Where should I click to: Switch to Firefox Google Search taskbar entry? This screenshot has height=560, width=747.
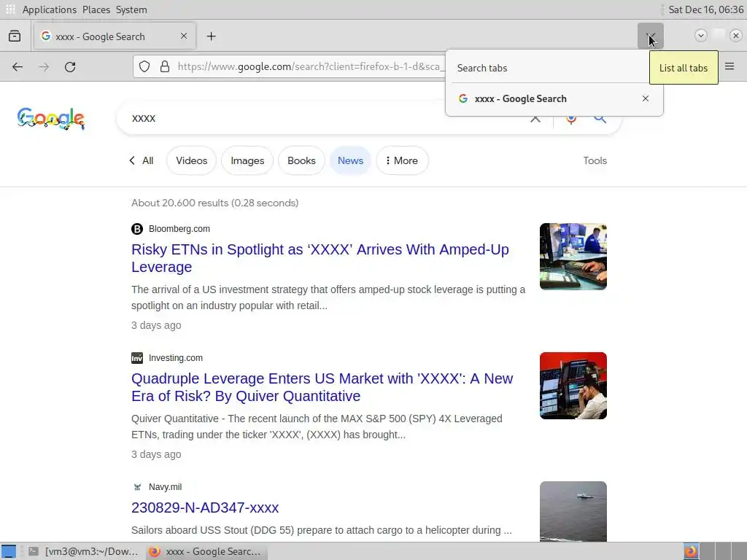[206, 551]
